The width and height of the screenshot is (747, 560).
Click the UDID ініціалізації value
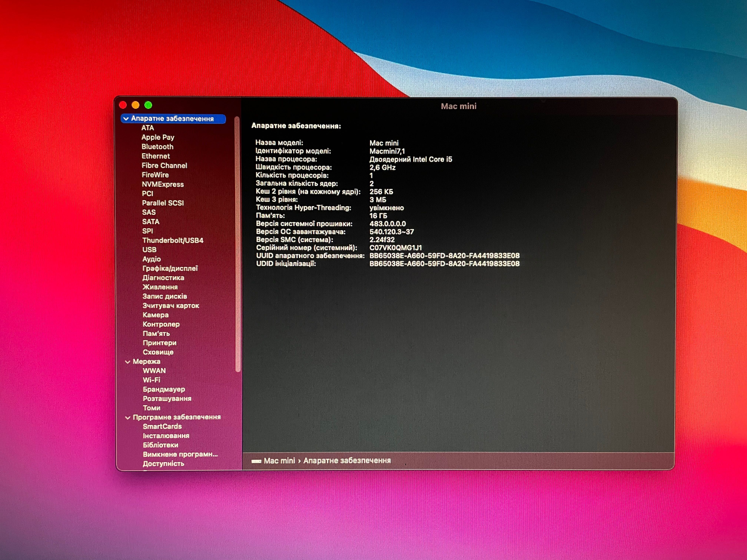(x=444, y=264)
